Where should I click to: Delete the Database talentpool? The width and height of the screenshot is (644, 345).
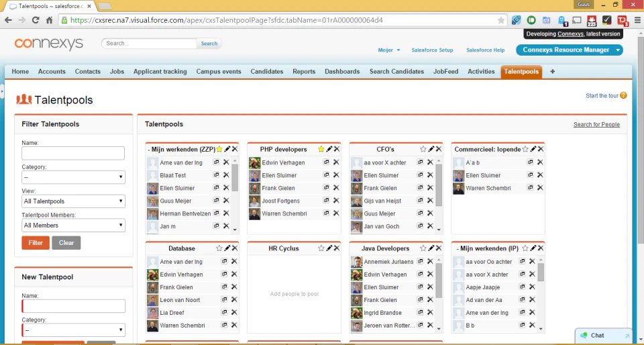pos(235,248)
